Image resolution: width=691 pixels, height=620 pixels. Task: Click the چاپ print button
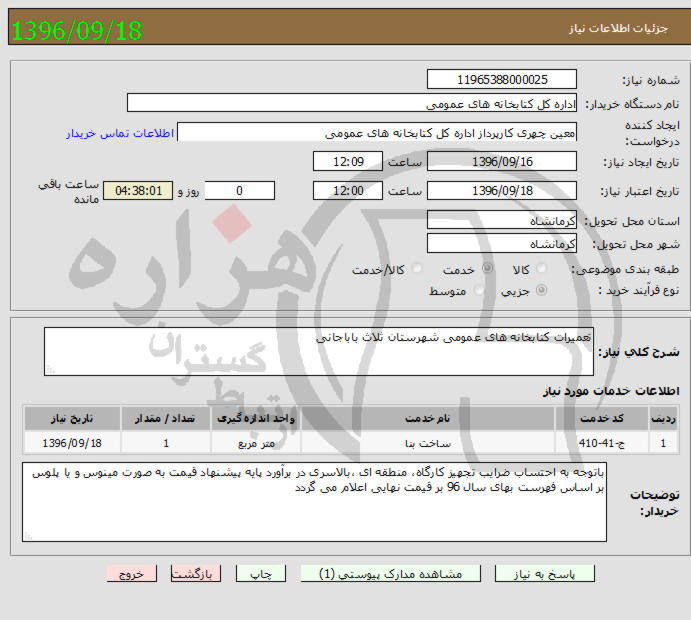coord(261,574)
